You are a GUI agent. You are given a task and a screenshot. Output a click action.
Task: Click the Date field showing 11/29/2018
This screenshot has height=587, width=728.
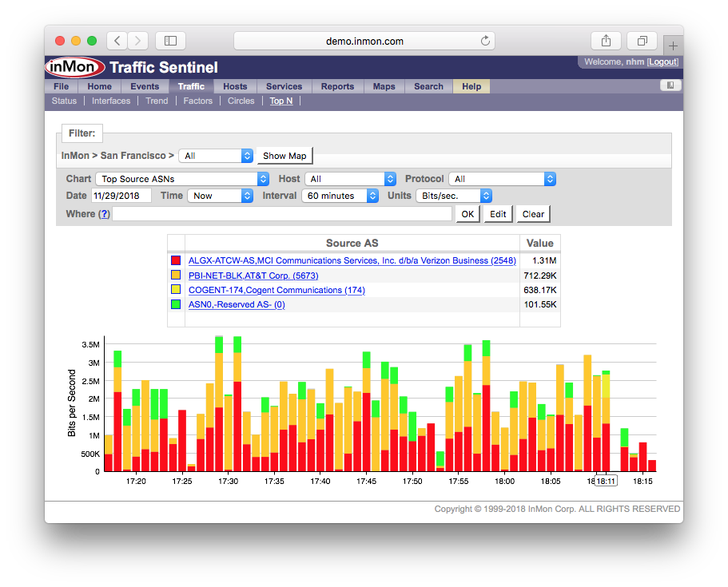click(121, 196)
